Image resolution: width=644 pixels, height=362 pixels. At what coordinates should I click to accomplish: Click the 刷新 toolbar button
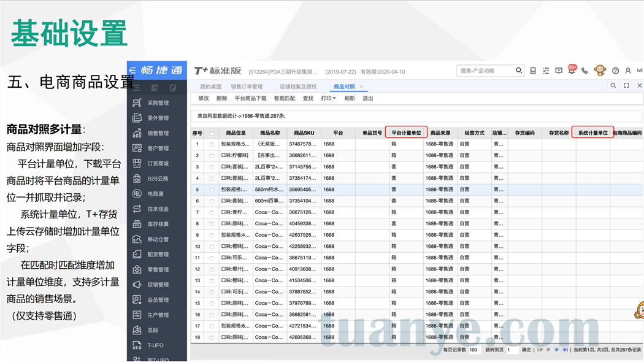[350, 98]
